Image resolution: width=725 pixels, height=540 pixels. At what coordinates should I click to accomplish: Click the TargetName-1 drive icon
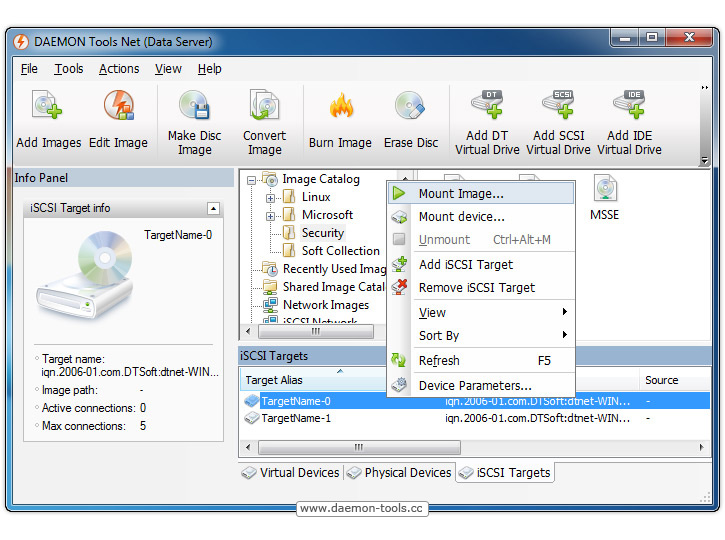coord(252,418)
